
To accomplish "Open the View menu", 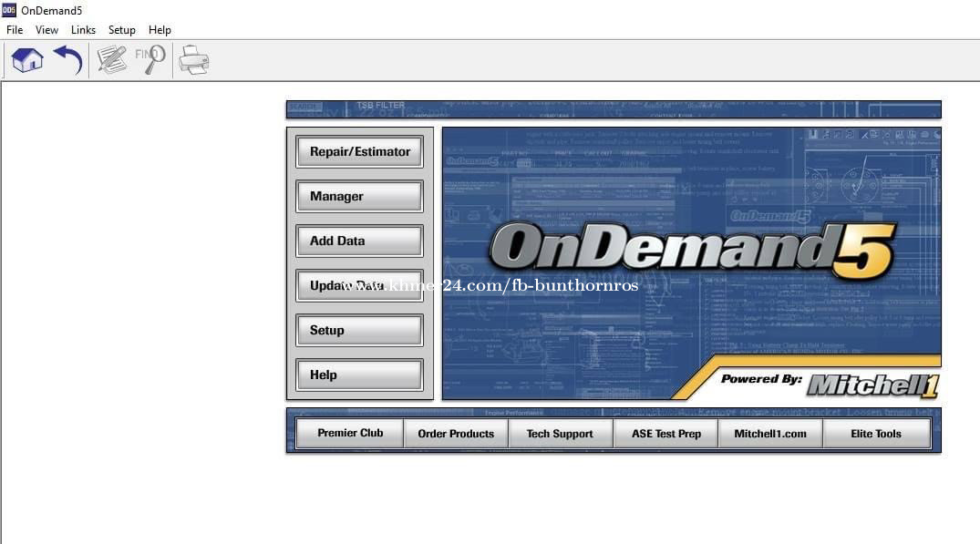I will (46, 30).
